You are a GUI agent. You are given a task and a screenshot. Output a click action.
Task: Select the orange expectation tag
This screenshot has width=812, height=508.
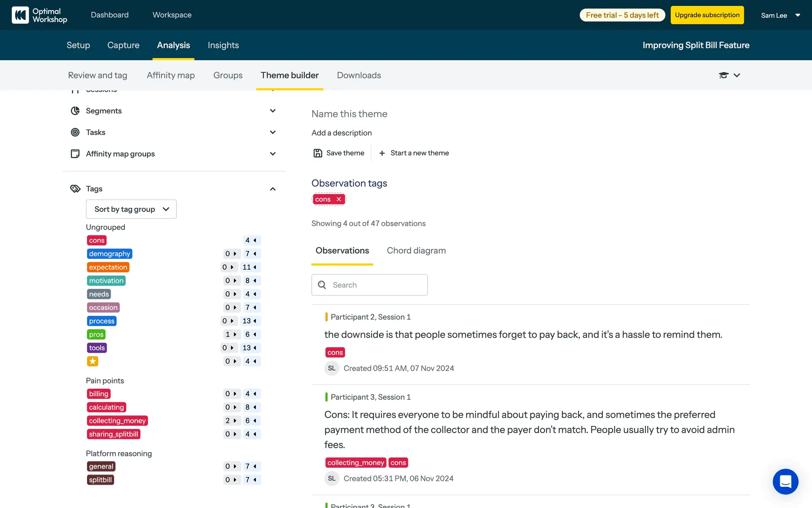click(x=108, y=267)
